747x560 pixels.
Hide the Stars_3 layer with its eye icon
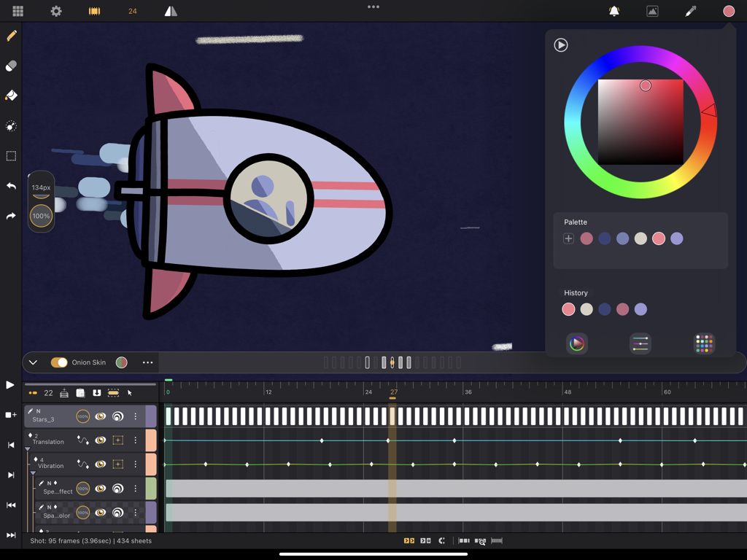pyautogui.click(x=100, y=416)
